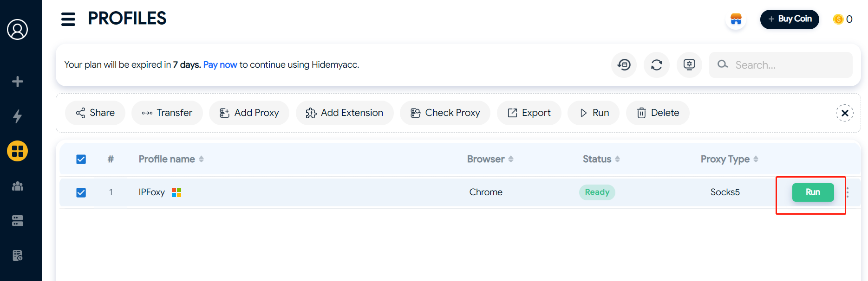Click the Add Proxy button
The width and height of the screenshot is (868, 281).
[x=249, y=113]
